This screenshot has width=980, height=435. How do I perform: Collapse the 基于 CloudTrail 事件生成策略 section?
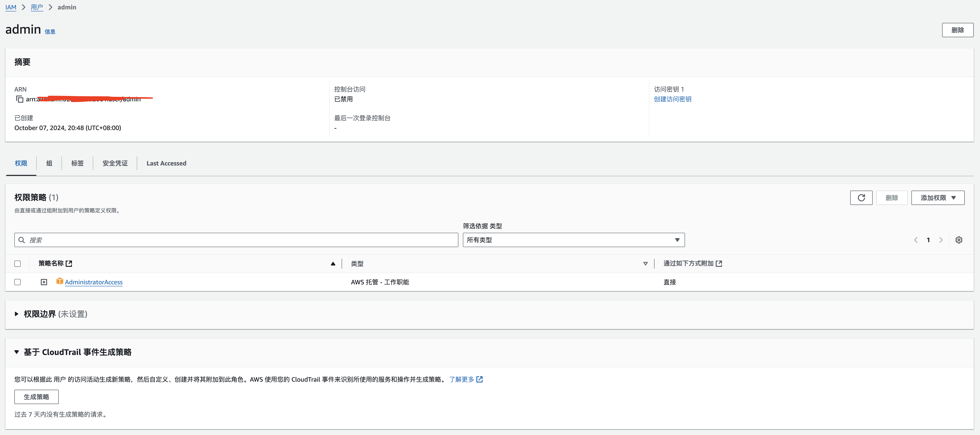point(16,352)
